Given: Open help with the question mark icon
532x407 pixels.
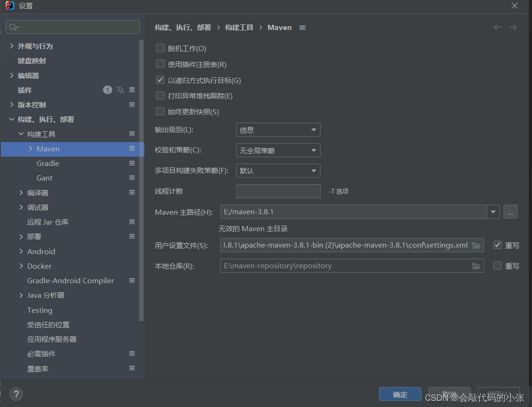Looking at the screenshot, I should (16, 394).
